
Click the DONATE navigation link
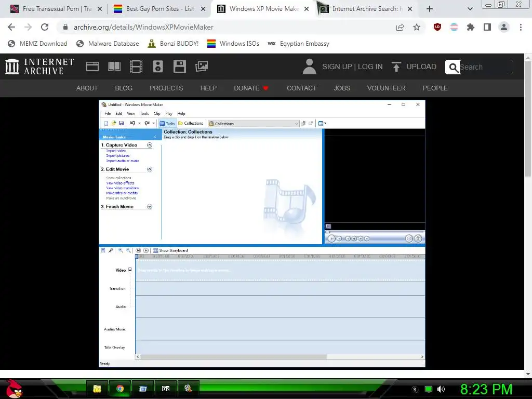coord(251,88)
